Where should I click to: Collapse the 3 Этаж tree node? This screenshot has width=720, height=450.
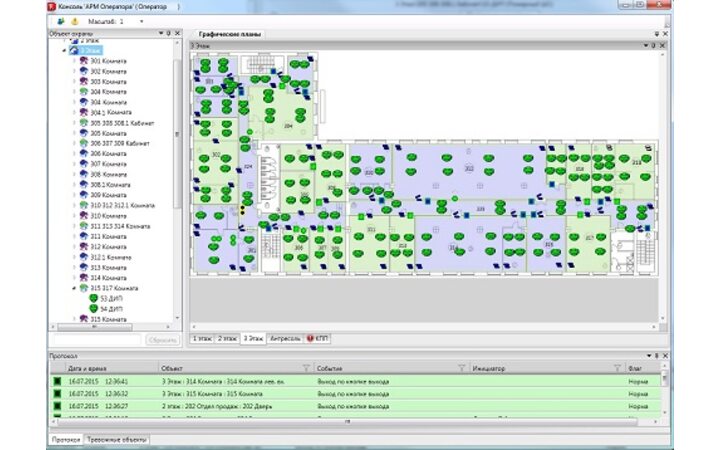[x=63, y=49]
